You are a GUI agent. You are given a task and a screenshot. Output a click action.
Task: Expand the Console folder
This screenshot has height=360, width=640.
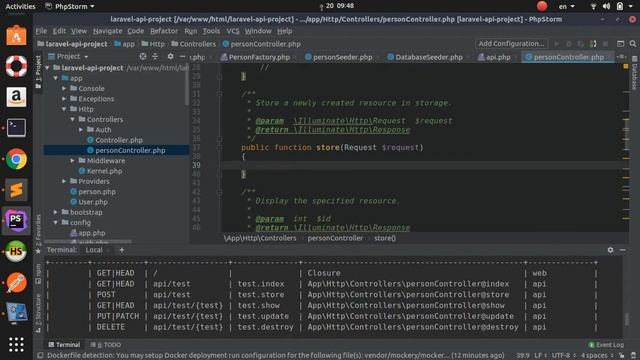click(64, 88)
